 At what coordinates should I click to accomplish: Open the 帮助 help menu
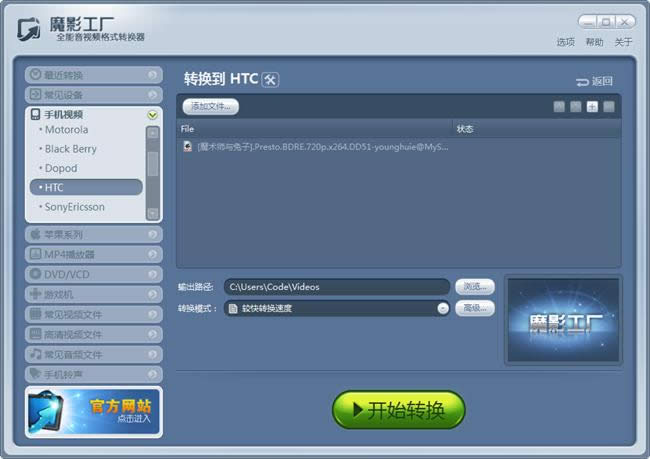[x=594, y=42]
